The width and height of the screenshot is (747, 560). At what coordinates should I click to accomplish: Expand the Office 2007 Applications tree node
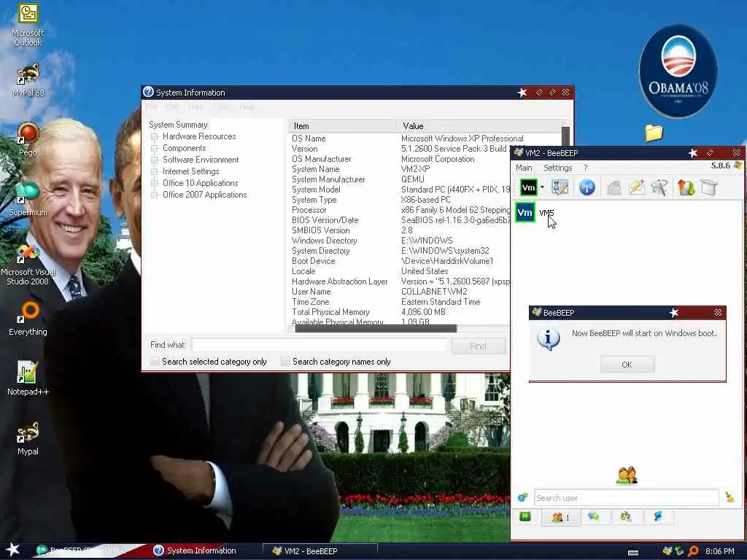pos(155,195)
